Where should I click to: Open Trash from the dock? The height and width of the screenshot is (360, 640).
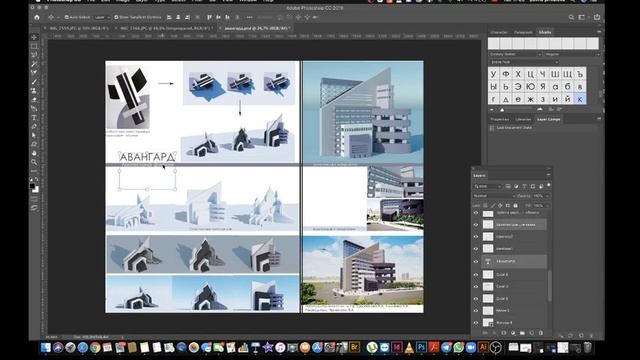[x=587, y=347]
